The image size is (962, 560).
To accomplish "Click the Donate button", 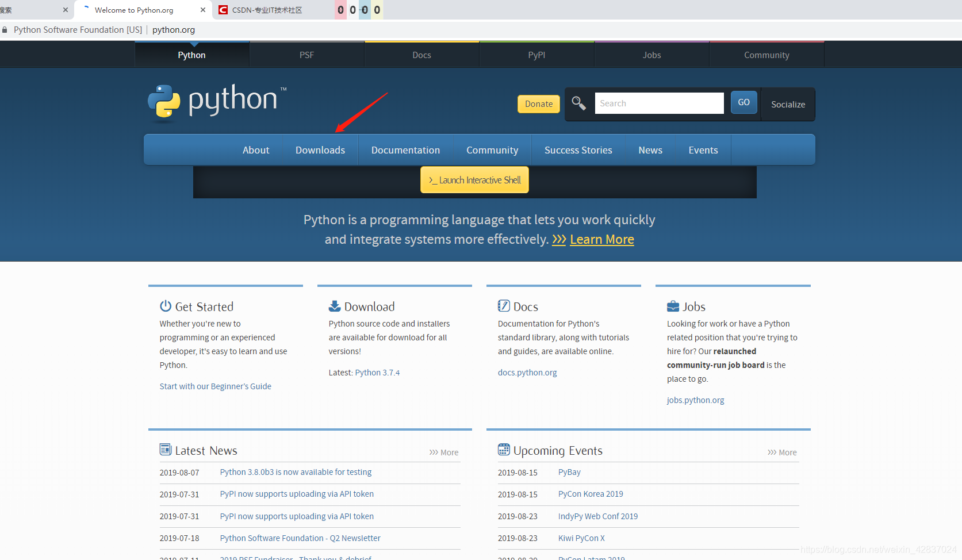I will pos(539,104).
